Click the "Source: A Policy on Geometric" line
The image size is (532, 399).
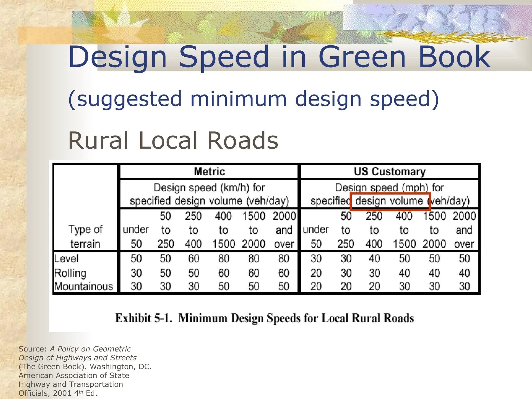point(75,349)
